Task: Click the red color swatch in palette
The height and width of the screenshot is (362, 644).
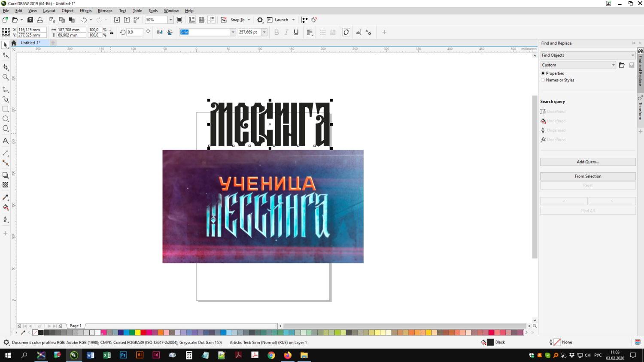Action: [x=143, y=332]
